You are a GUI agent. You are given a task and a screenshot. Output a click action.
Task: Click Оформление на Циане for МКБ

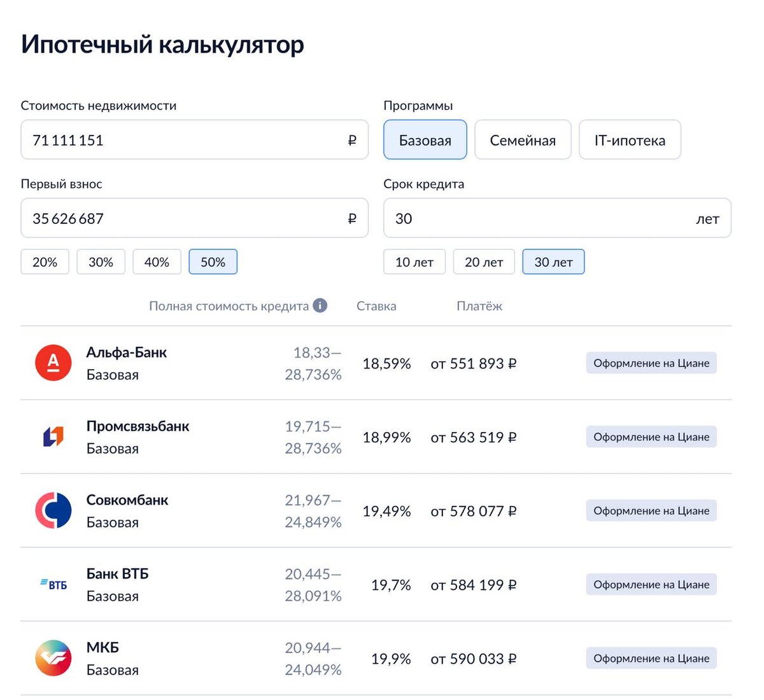point(651,658)
